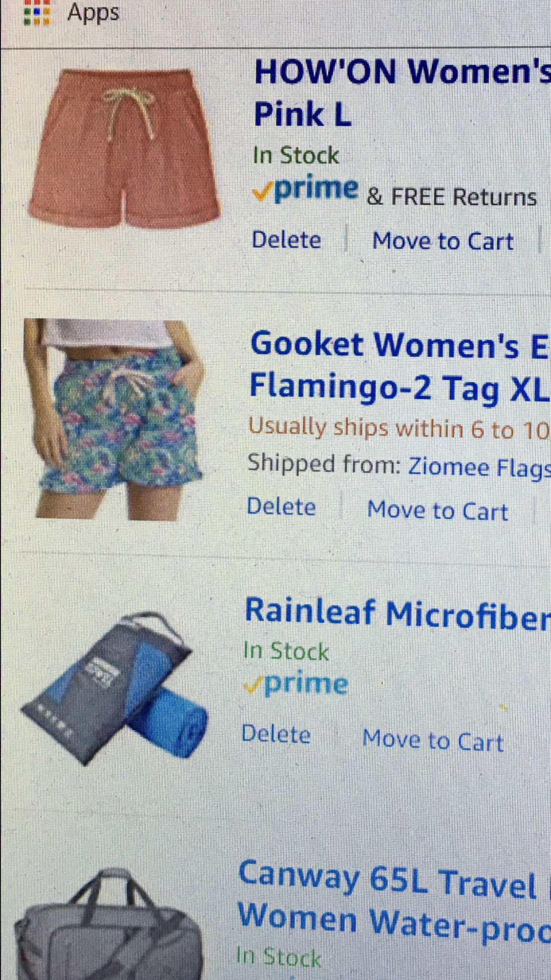This screenshot has height=980, width=551.
Task: Delete the Rainleaf Microfiber towel item
Action: tap(276, 734)
